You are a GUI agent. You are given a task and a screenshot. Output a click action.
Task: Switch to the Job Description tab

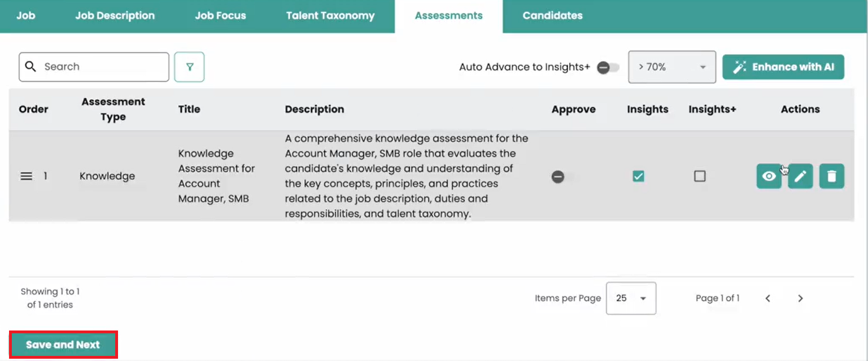tap(115, 16)
